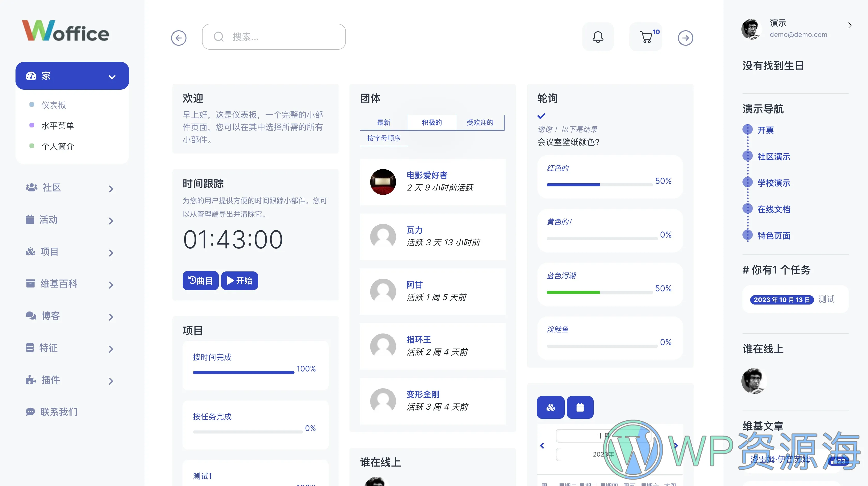This screenshot has height=486, width=868.
Task: Open the 个人简介 submenu item
Action: (58, 146)
